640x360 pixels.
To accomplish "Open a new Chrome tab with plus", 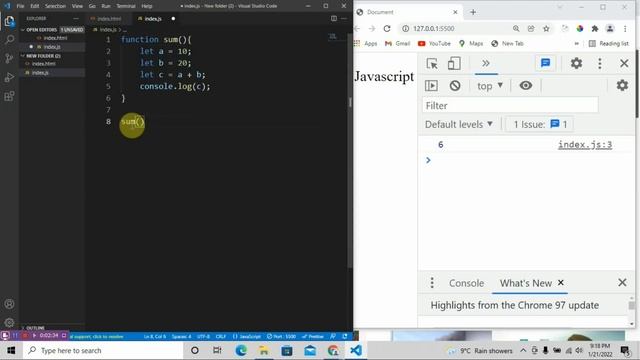I will (473, 12).
